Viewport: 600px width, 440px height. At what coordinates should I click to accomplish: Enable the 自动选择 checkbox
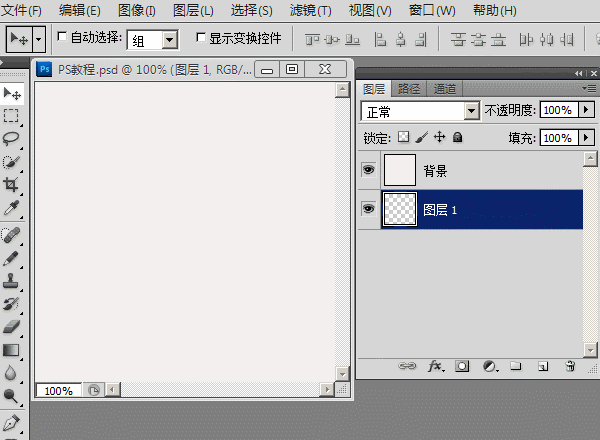coord(62,37)
